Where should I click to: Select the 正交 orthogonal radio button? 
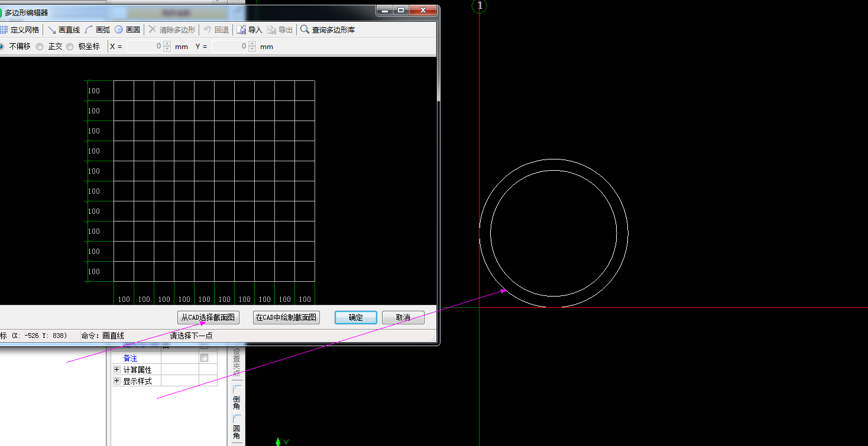click(40, 47)
